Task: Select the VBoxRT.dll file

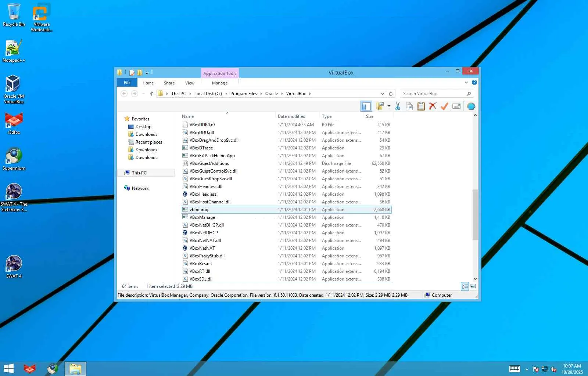Action: tap(286, 271)
